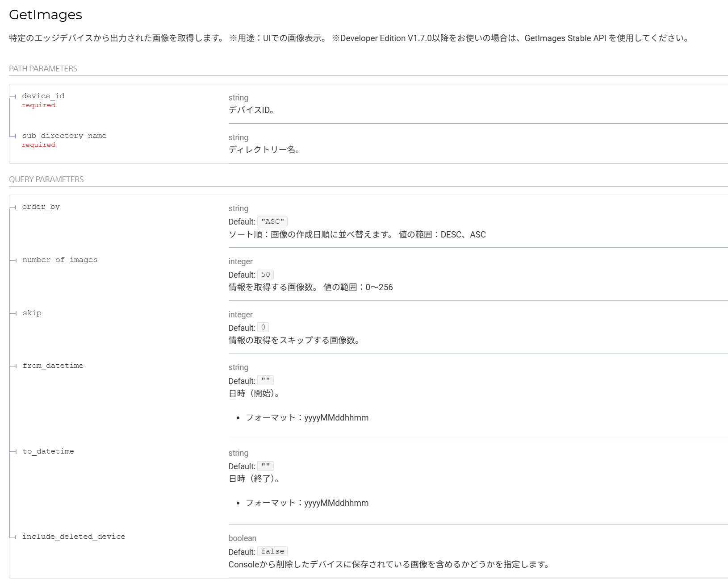Click the "integer" type of skip
The image size is (728, 583).
click(x=241, y=315)
